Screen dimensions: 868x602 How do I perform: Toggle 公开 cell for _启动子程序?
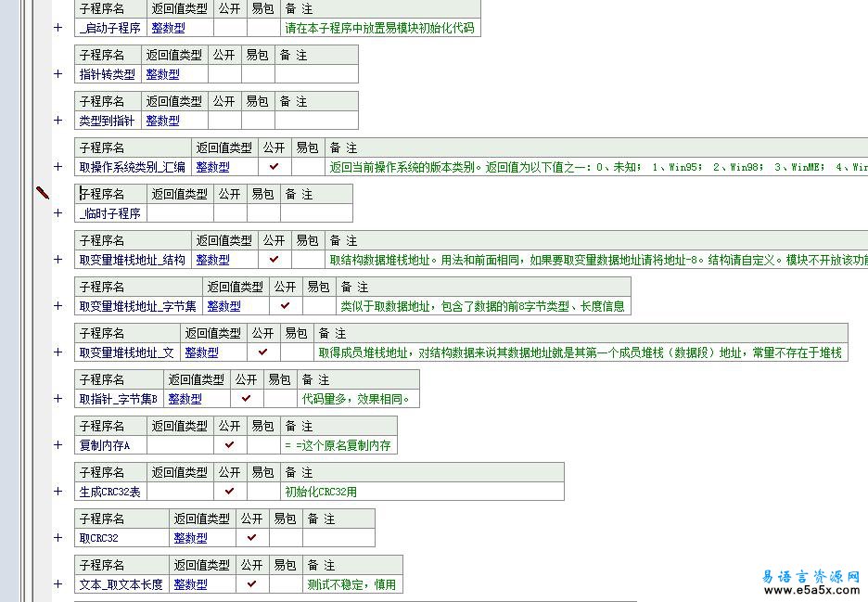(x=230, y=28)
